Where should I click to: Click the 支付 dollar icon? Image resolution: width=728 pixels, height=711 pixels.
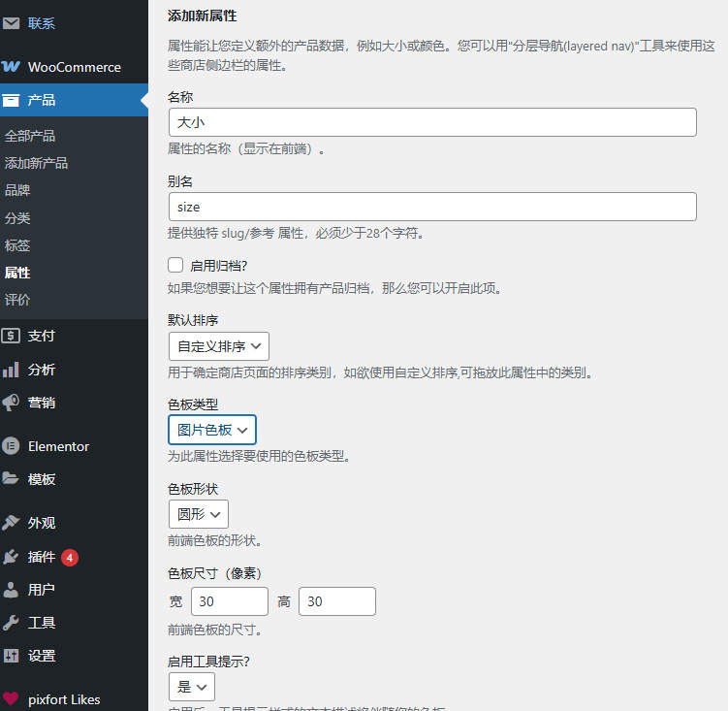coord(11,336)
